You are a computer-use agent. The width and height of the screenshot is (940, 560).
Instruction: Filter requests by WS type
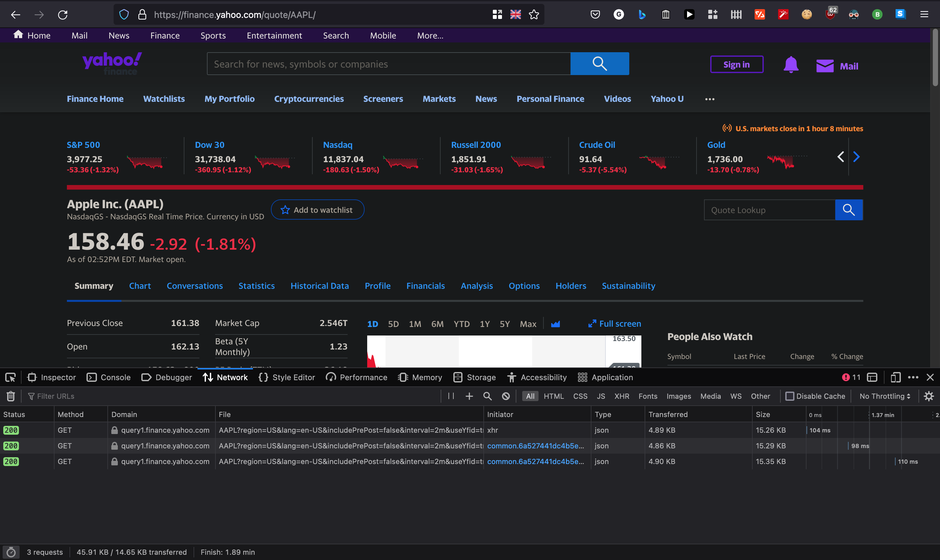tap(735, 396)
